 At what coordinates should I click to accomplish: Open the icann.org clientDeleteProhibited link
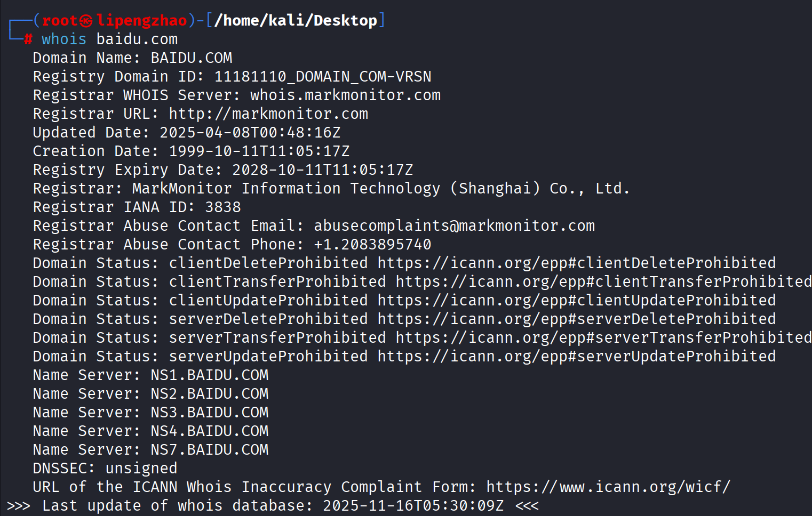(x=576, y=263)
